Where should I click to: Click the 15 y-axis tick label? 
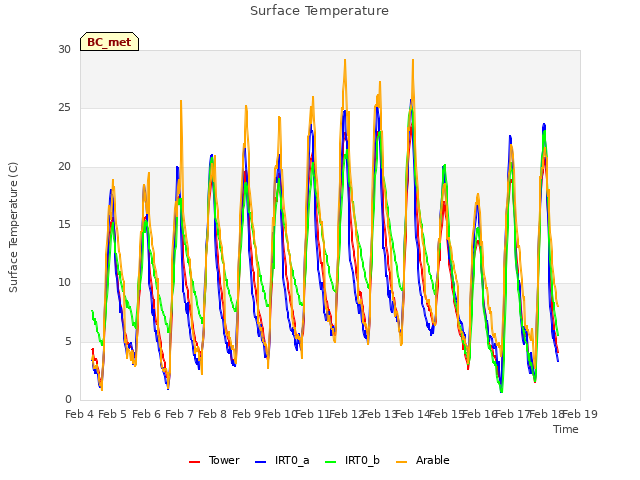coord(64,224)
